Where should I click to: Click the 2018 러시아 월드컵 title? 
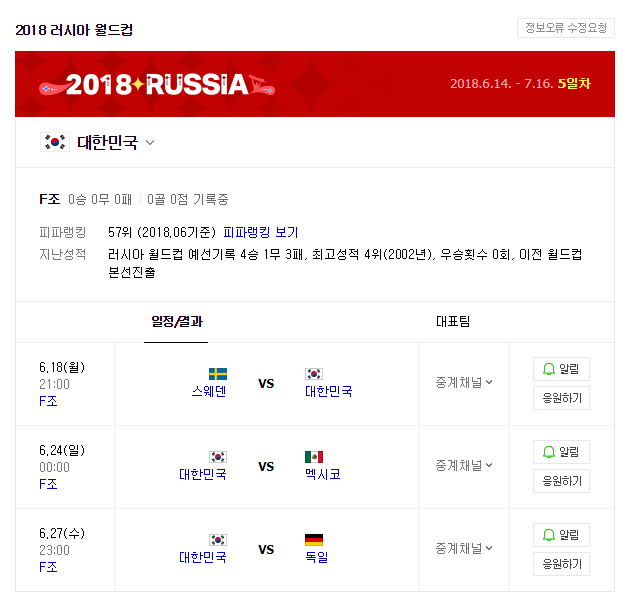74,30
